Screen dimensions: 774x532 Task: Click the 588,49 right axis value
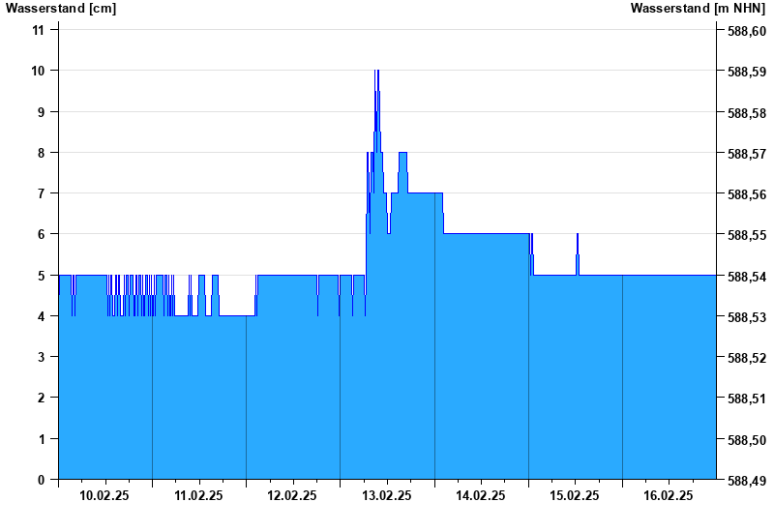pos(747,481)
